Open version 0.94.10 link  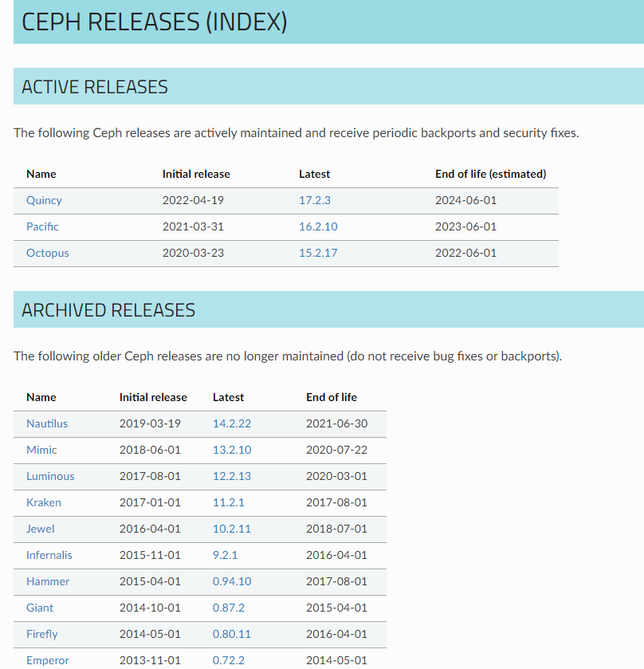[232, 581]
